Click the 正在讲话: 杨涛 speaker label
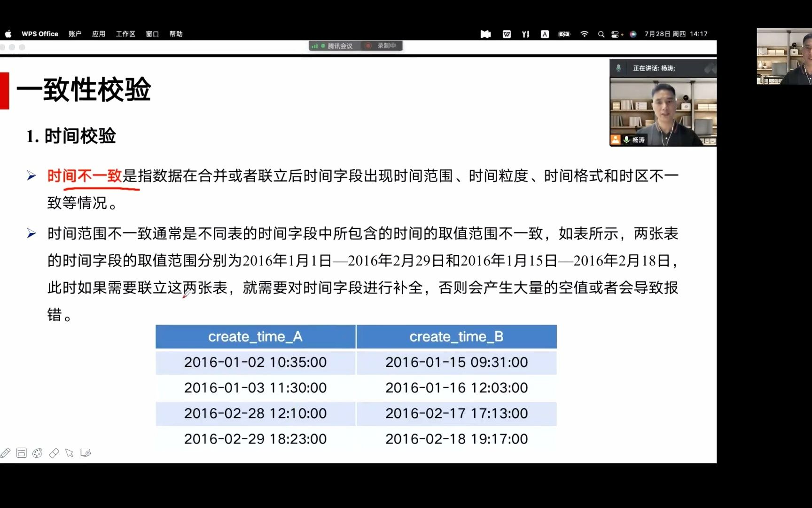This screenshot has width=812, height=508. click(654, 68)
